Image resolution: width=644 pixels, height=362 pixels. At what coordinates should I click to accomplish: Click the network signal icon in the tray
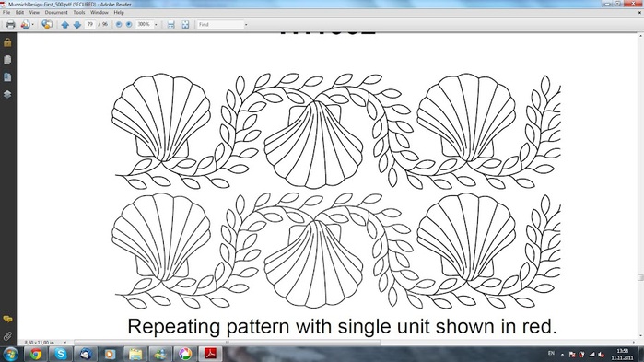tap(591, 355)
